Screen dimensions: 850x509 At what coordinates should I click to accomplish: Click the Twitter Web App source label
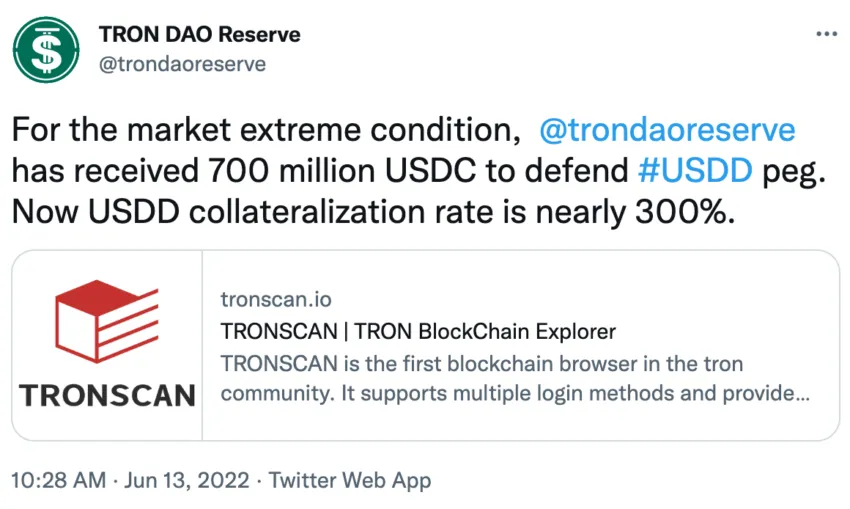[350, 480]
